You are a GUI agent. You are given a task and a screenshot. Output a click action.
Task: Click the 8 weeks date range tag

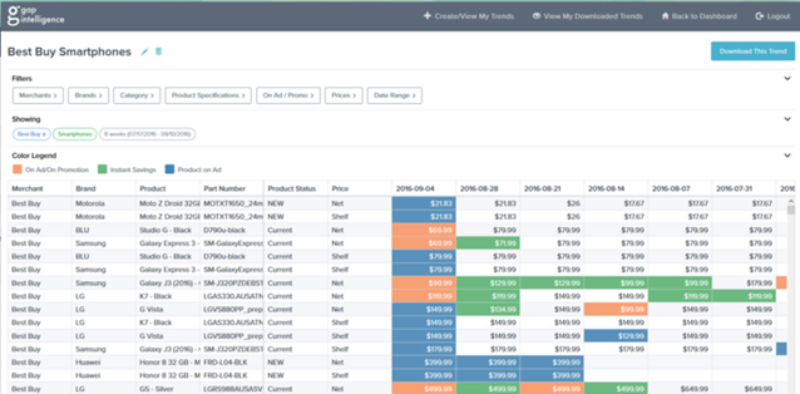(x=147, y=134)
